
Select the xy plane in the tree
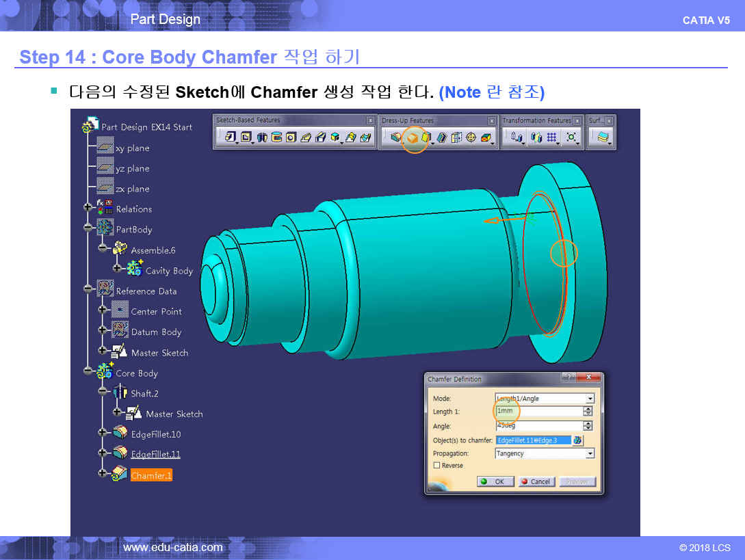click(132, 148)
